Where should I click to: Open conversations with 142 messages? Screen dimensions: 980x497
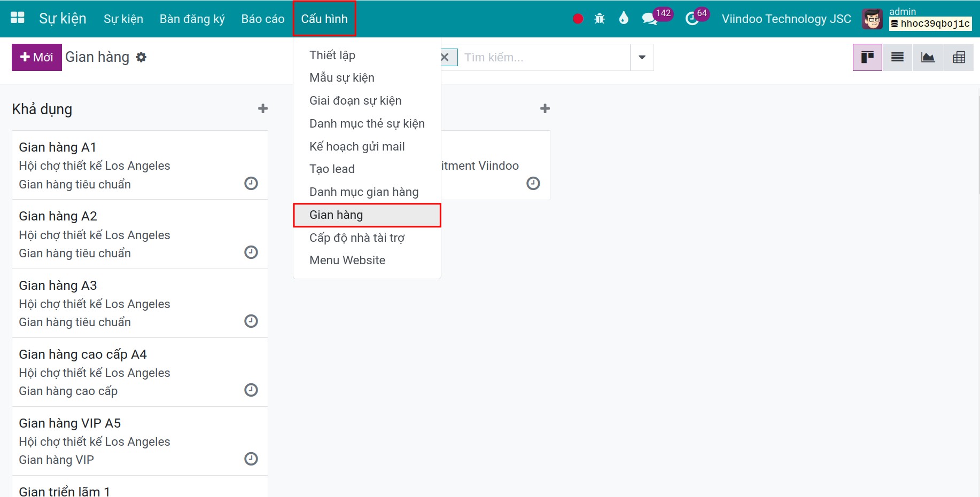656,18
